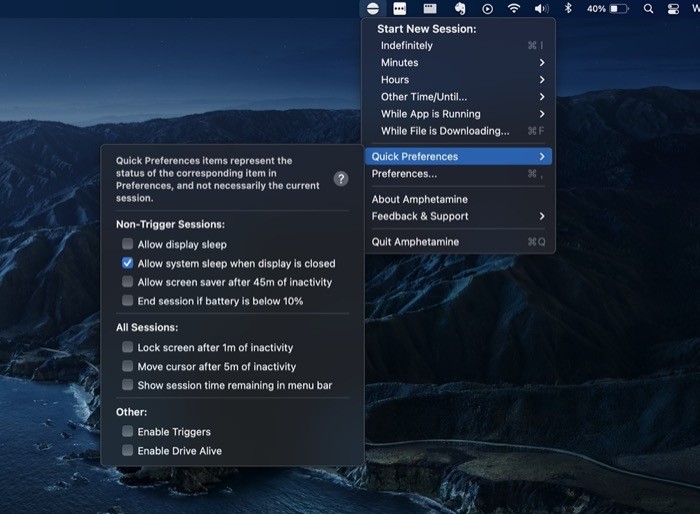Enable Lock screen after 1m of inactivity

tap(128, 347)
